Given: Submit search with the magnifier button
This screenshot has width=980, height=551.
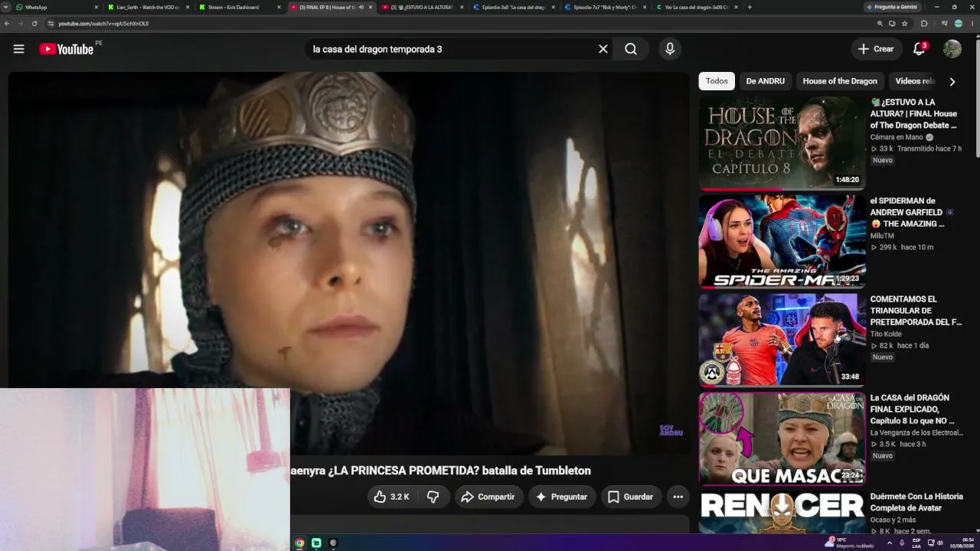Looking at the screenshot, I should click(631, 49).
